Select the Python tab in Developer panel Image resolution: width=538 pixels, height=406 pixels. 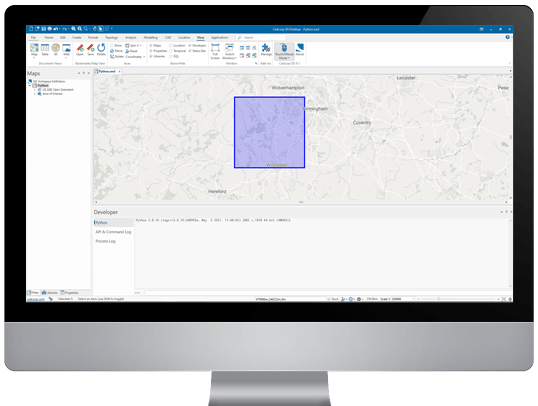(114, 223)
